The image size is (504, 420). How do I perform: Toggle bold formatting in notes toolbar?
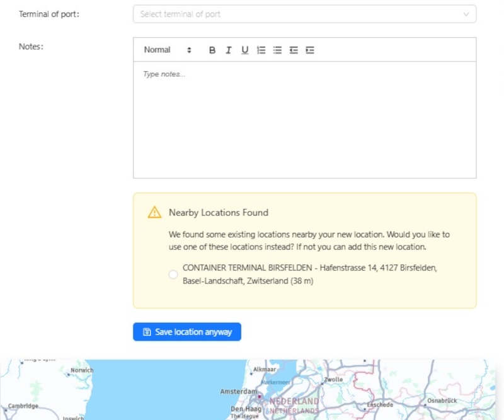point(212,50)
